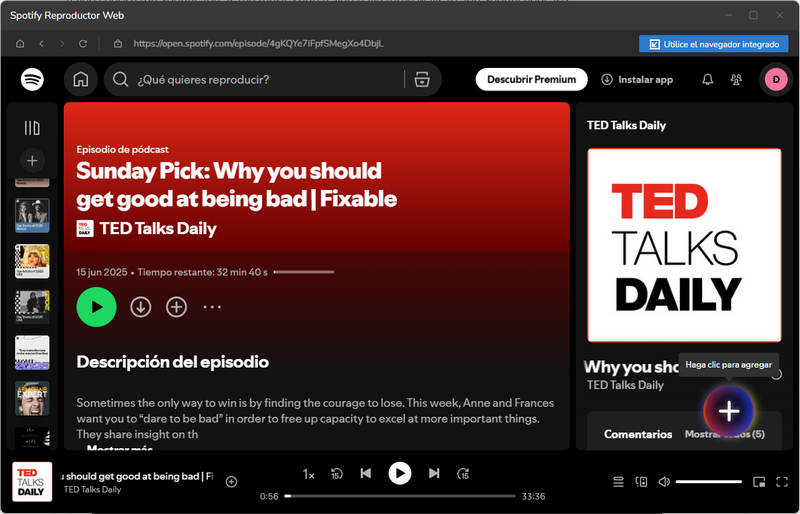800x514 pixels.
Task: Go back with browser back arrow
Action: (x=42, y=44)
